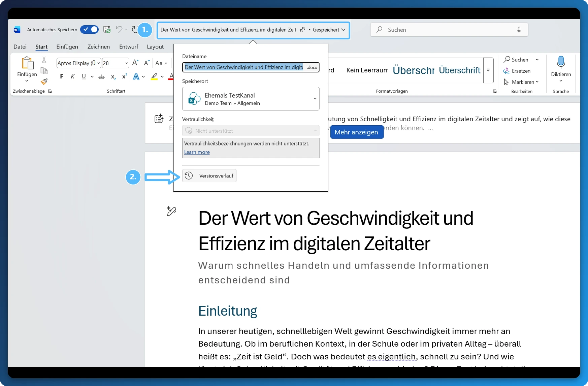This screenshot has height=386, width=588.
Task: Select the format painter brush
Action: tap(44, 82)
